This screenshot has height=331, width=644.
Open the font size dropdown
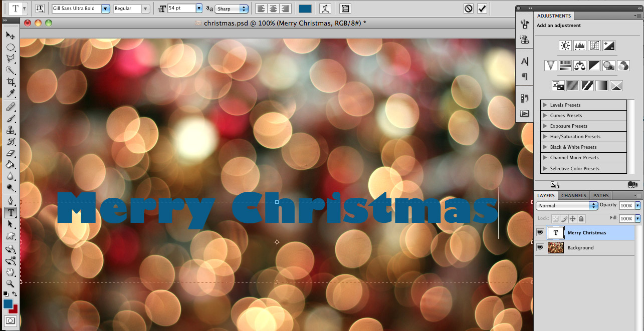(x=199, y=9)
